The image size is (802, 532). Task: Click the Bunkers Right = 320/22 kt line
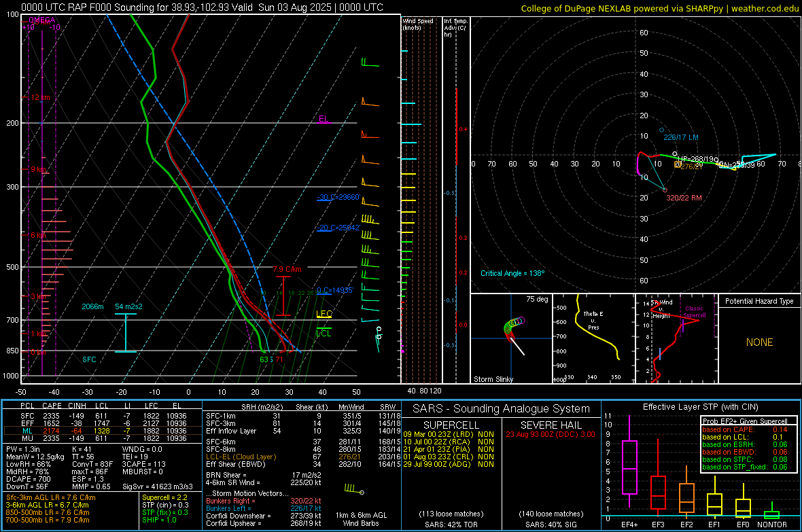click(264, 501)
